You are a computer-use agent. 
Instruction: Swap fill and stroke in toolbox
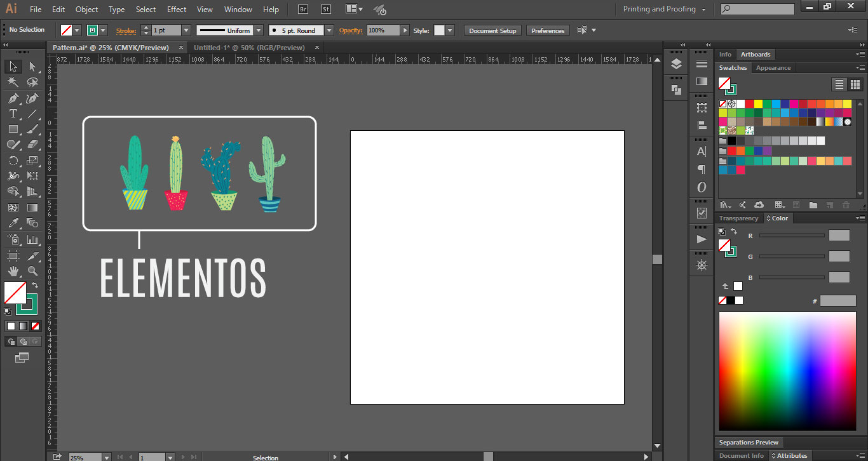[x=35, y=286]
